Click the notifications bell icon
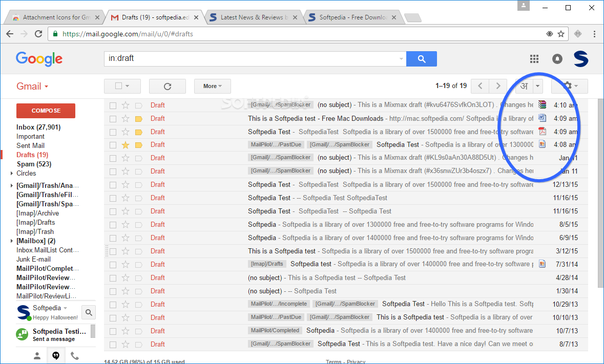The image size is (604, 364). click(557, 59)
